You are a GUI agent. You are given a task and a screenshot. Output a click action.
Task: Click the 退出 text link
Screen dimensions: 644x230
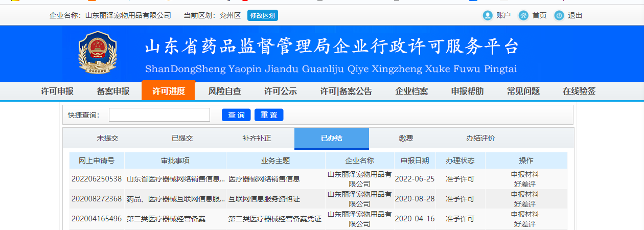(x=575, y=15)
